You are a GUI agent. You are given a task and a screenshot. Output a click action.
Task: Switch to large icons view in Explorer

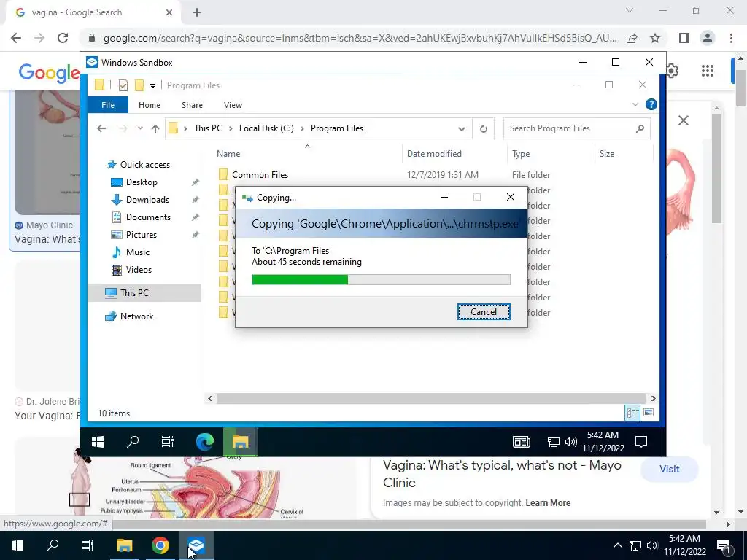649,413
